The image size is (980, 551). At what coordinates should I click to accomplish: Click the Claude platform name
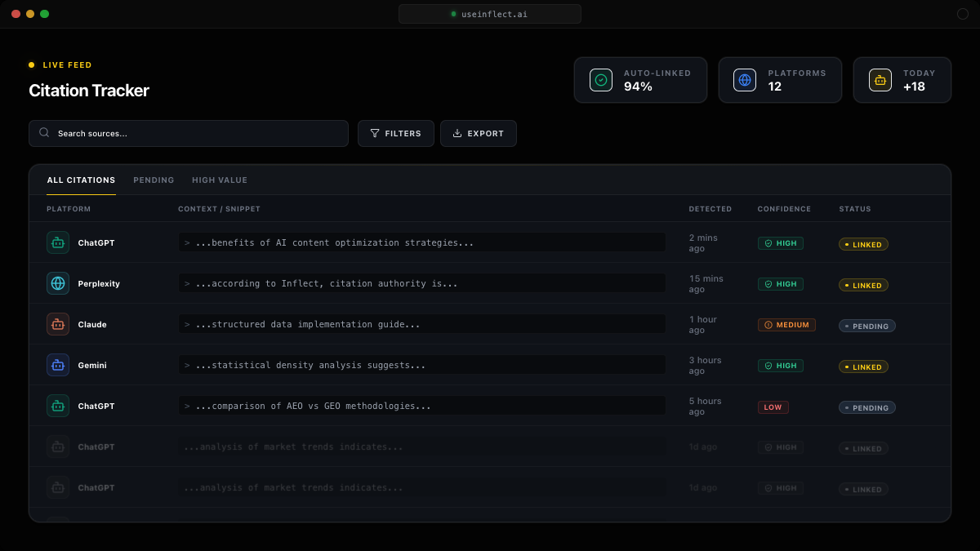pyautogui.click(x=92, y=325)
